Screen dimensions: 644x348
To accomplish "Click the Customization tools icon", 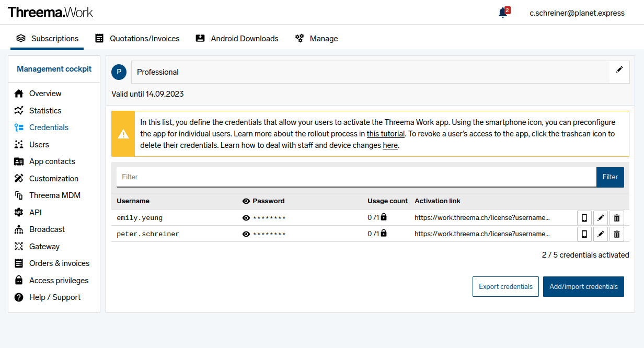I will [19, 179].
